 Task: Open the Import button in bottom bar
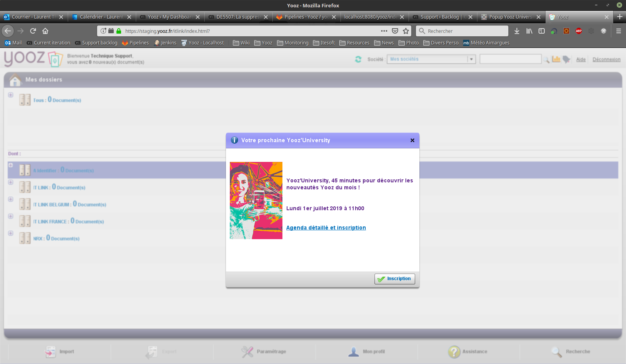pos(59,352)
